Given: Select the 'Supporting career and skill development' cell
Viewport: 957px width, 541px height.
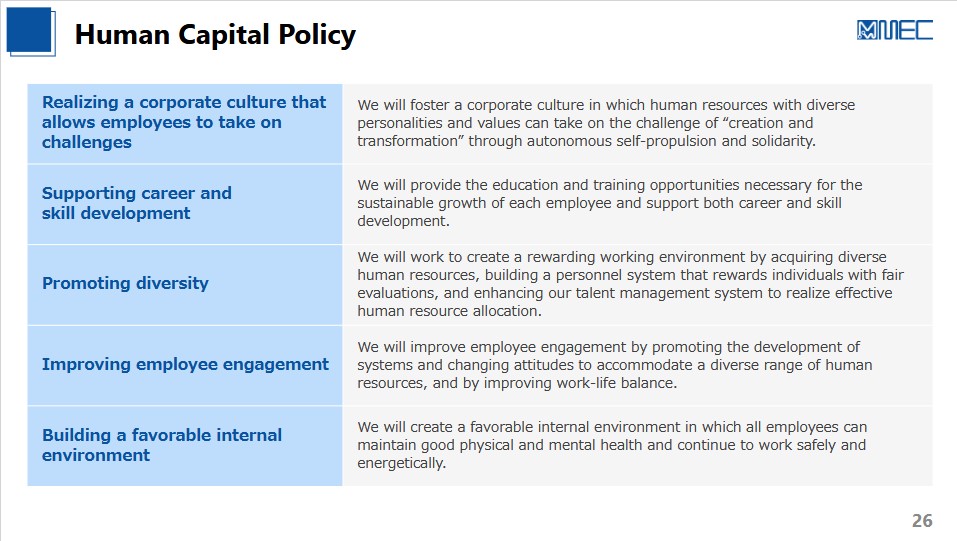Looking at the screenshot, I should click(x=184, y=204).
